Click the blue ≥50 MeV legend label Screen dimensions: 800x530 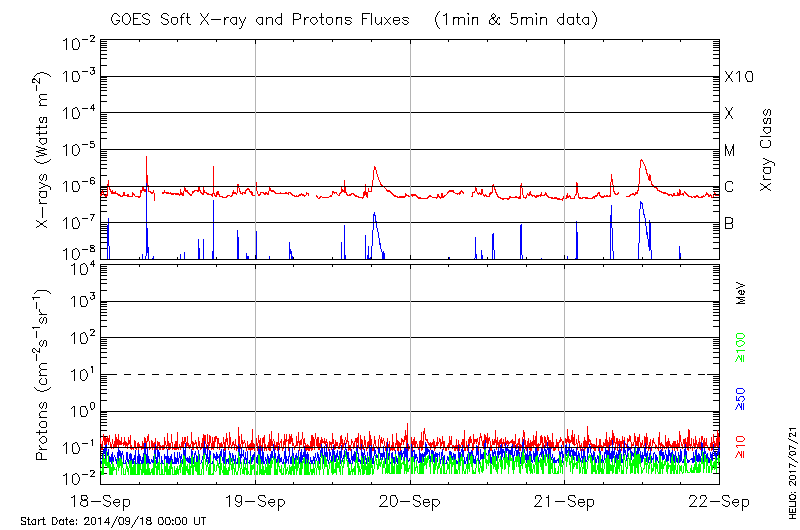[741, 398]
